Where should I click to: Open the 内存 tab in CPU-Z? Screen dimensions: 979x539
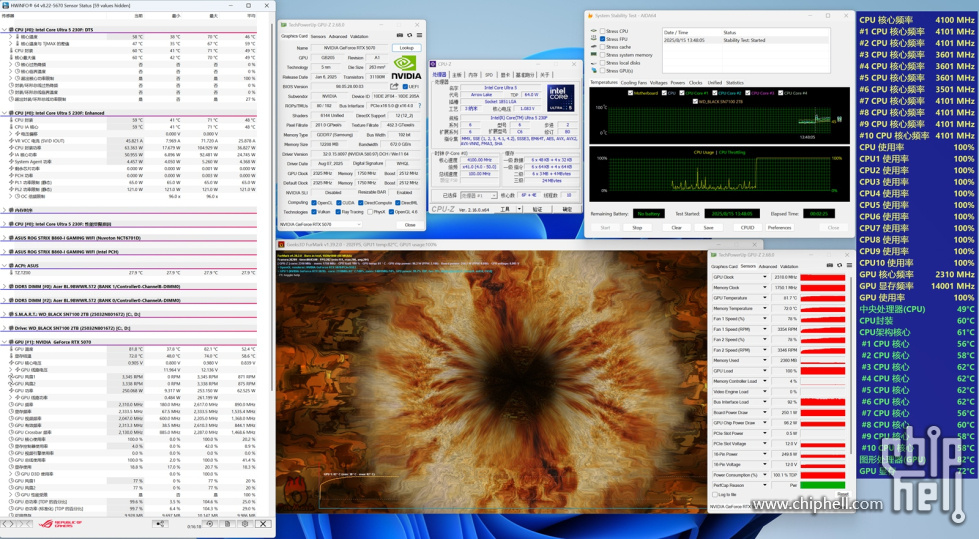[x=473, y=75]
